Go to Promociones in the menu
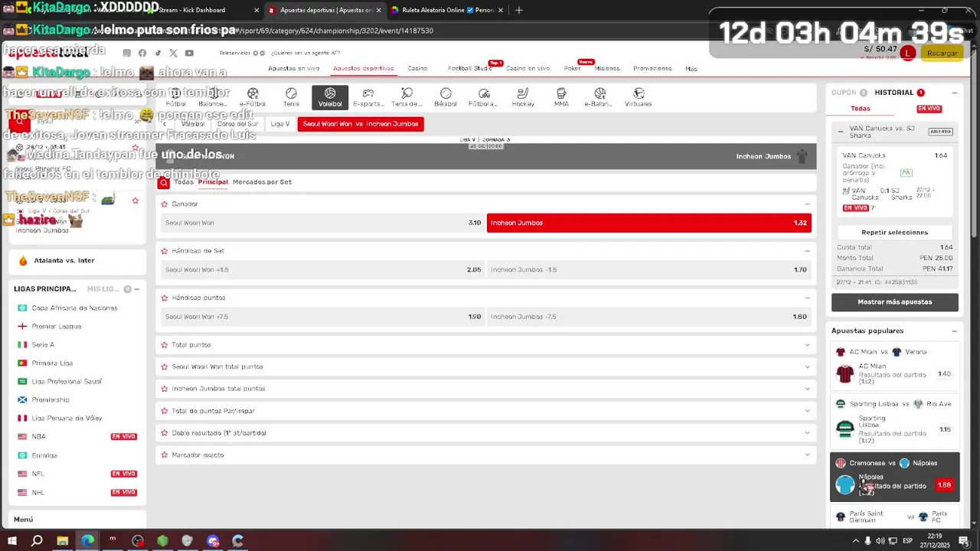 [652, 69]
